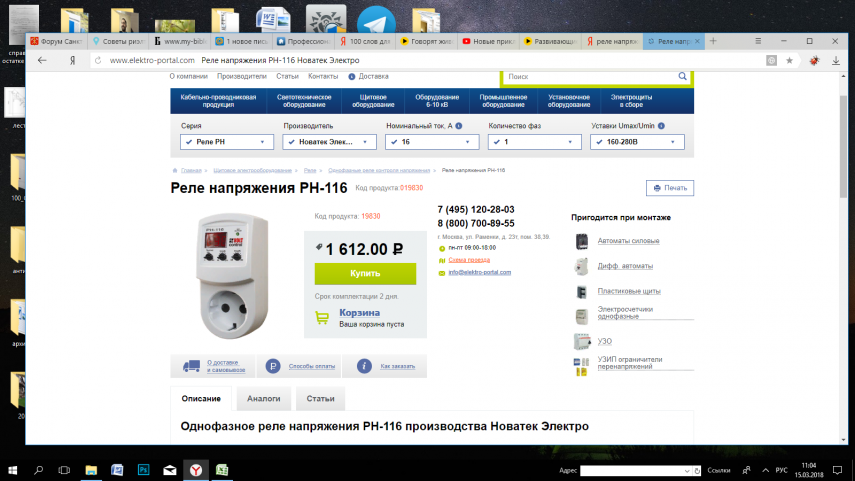Click the info icon beside Номинальный ток
Image resolution: width=855 pixels, height=481 pixels.
[x=459, y=126]
